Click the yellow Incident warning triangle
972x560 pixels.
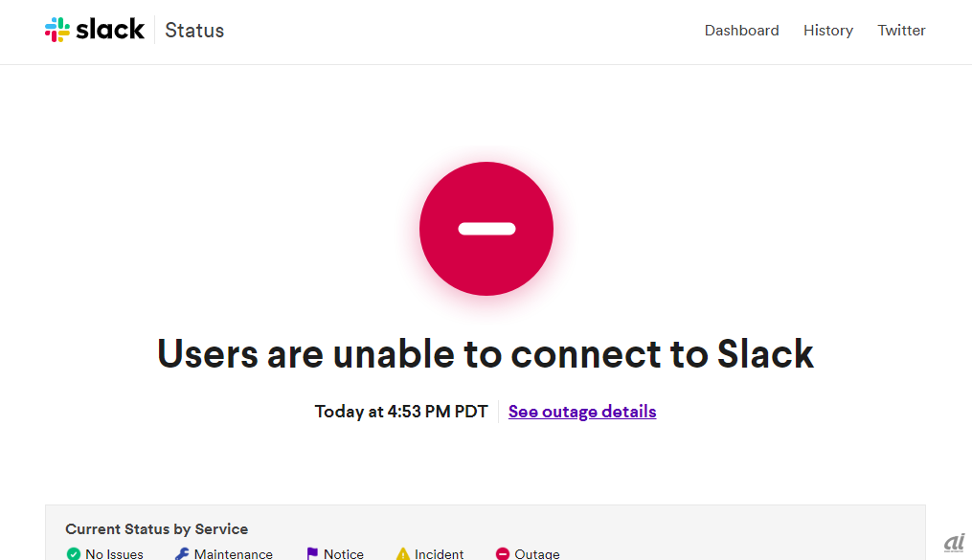click(x=403, y=553)
